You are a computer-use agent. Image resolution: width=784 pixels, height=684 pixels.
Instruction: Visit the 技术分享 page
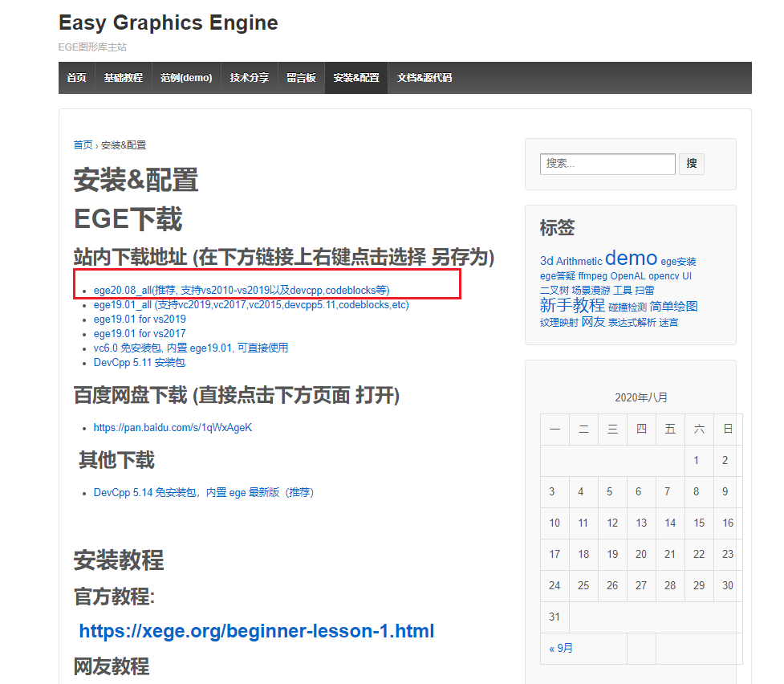click(x=249, y=77)
